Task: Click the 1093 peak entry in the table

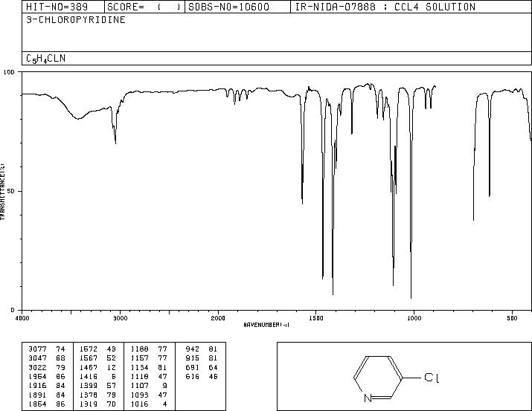Action: [x=149, y=395]
